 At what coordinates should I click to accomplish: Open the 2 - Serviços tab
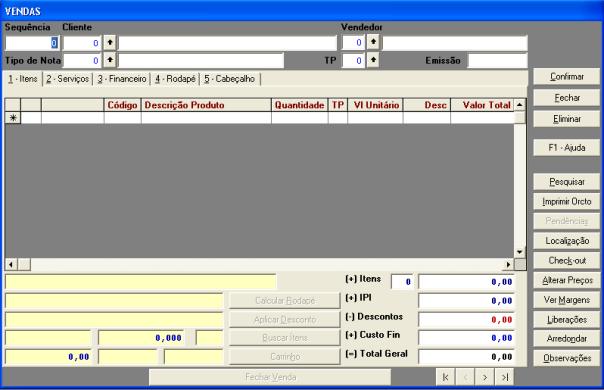(x=68, y=79)
